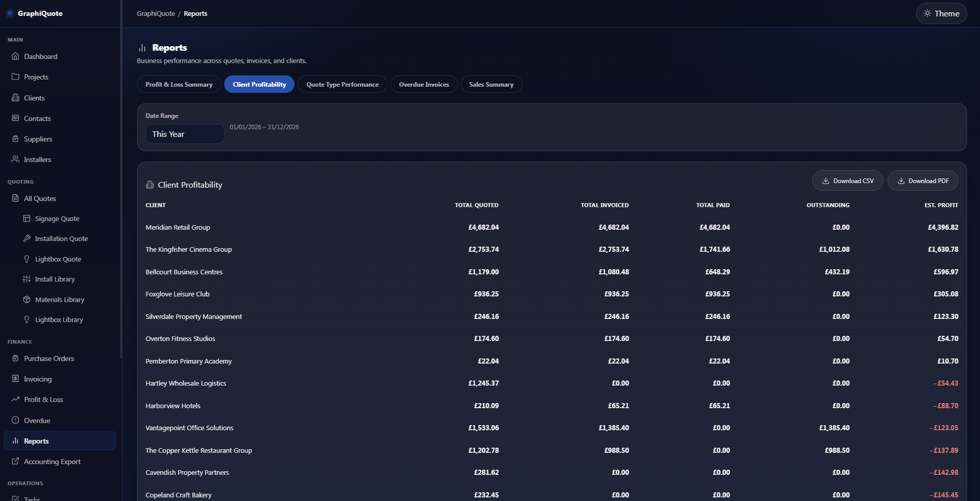The width and height of the screenshot is (980, 501).
Task: Click the Contacts card icon
Action: coord(15,118)
